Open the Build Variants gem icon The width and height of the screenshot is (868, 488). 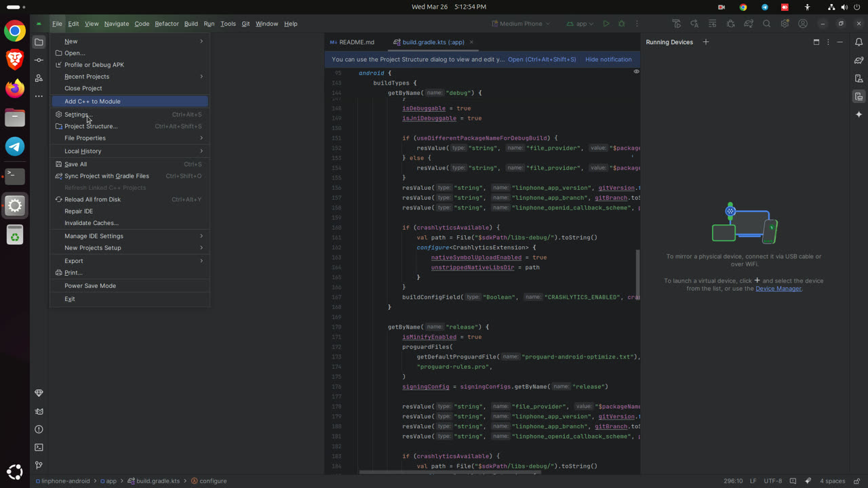point(39,393)
